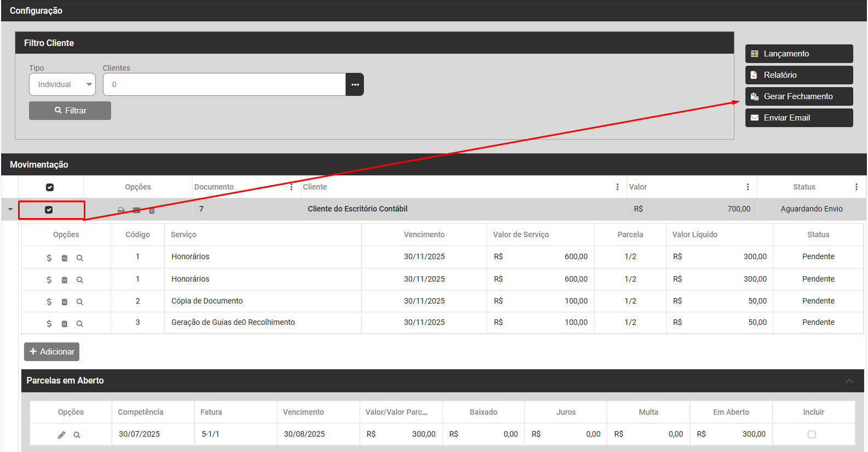Uncheck the checkbox for document 7 row
The width and height of the screenshot is (868, 452).
(x=49, y=210)
